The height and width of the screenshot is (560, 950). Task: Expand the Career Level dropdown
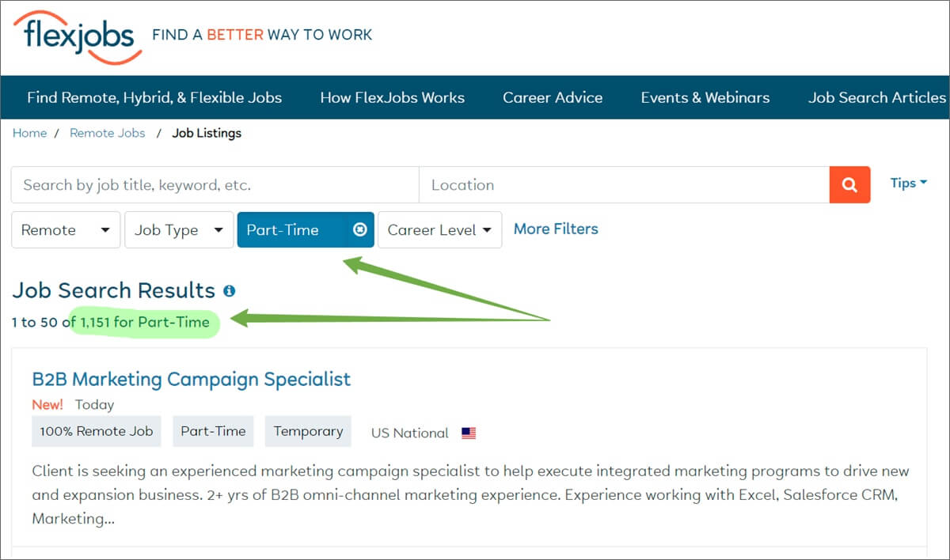point(439,230)
